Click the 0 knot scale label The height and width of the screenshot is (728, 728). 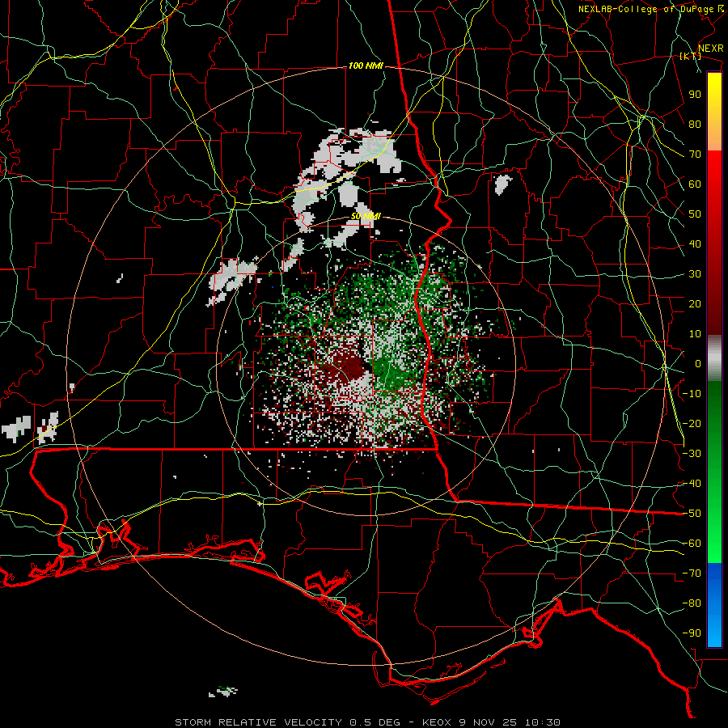698,364
